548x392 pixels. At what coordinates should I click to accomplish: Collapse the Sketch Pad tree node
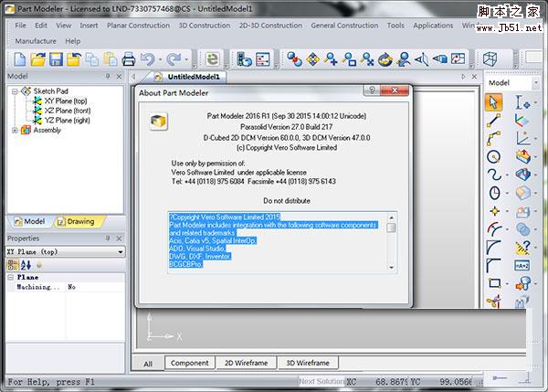tap(15, 91)
